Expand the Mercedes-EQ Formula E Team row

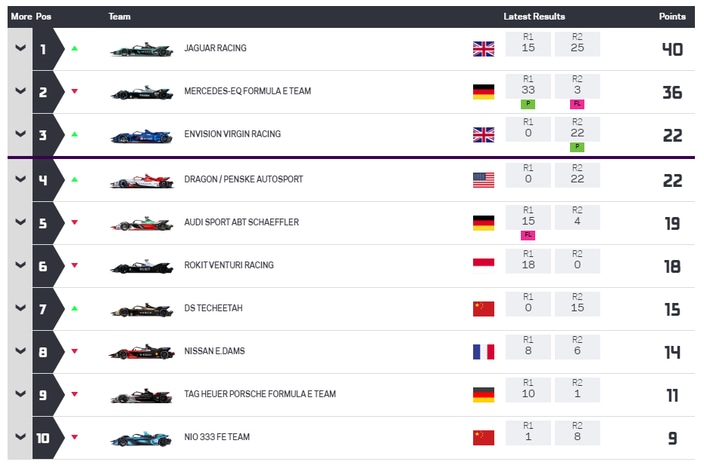click(20, 91)
